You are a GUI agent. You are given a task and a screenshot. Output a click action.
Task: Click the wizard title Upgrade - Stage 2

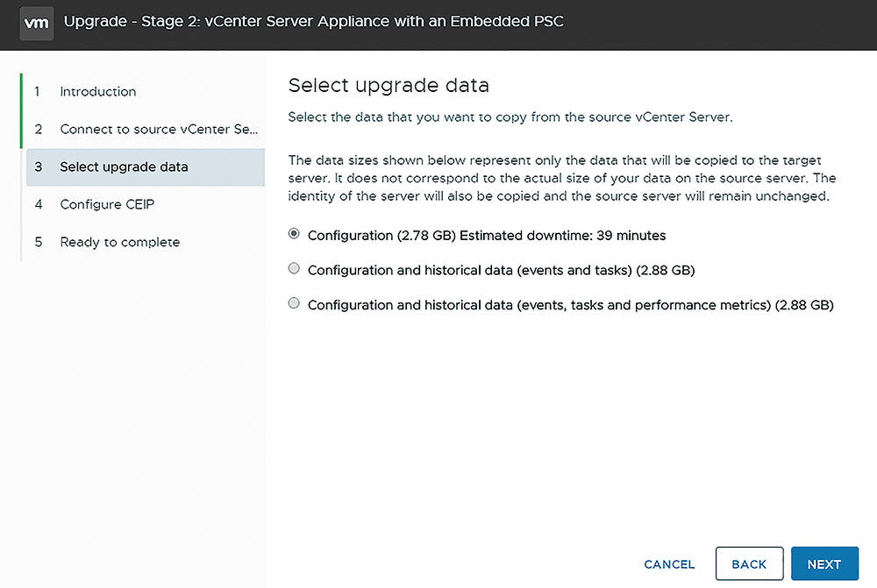[x=314, y=21]
